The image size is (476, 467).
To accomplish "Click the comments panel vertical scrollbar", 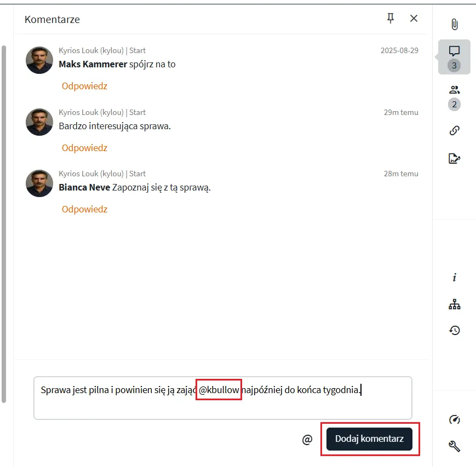I will (4, 224).
